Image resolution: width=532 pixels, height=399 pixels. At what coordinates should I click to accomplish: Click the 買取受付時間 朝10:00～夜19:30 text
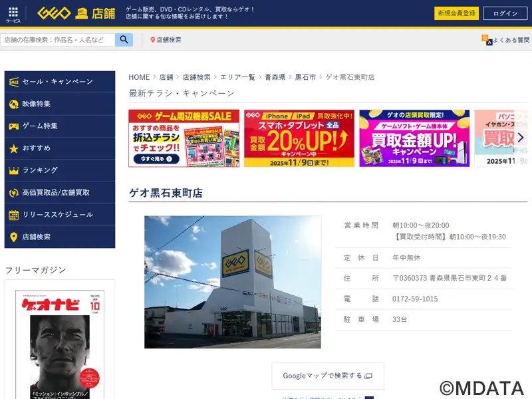450,237
